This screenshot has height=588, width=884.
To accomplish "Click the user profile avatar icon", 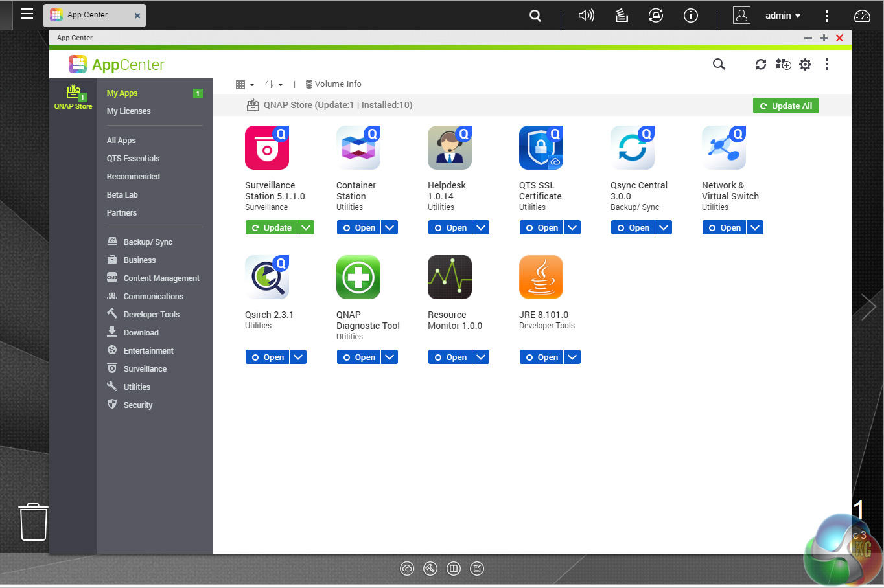I will [x=741, y=16].
